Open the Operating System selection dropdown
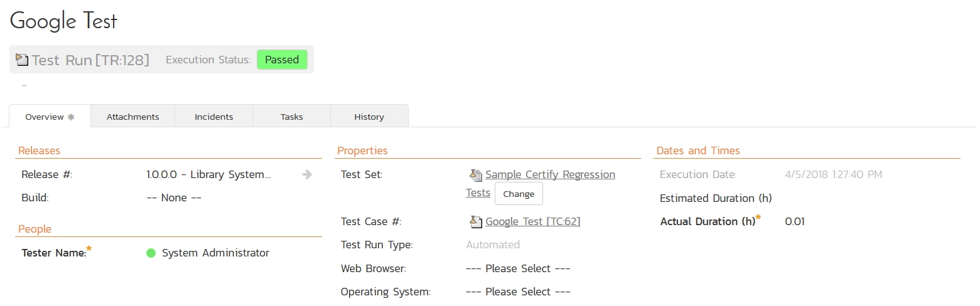The width and height of the screenshot is (980, 306). (x=517, y=292)
